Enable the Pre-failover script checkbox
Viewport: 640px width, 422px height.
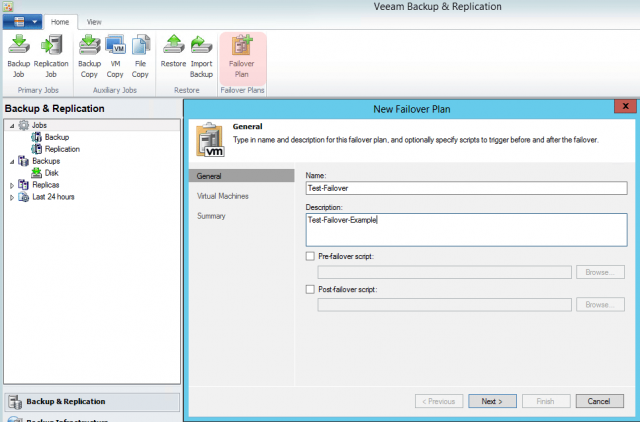(311, 257)
